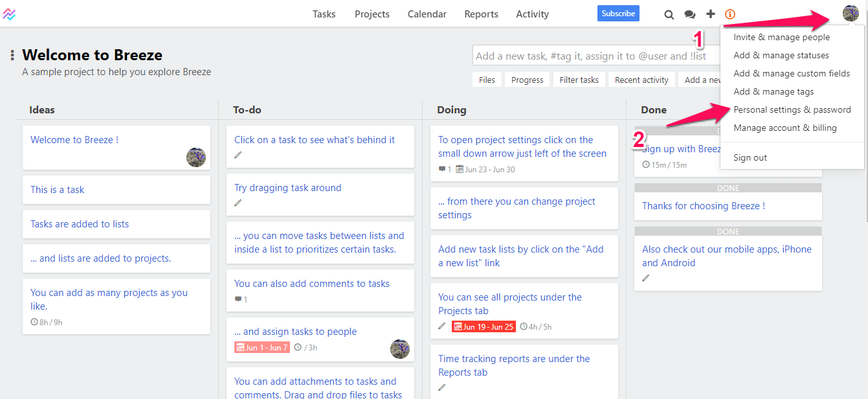Viewport: 868px width, 399px height.
Task: Click the 15m / 15m time estimate
Action: 665,165
